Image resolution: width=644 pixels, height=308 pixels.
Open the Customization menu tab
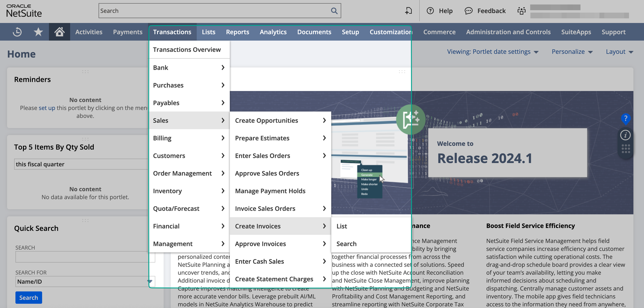tap(391, 32)
